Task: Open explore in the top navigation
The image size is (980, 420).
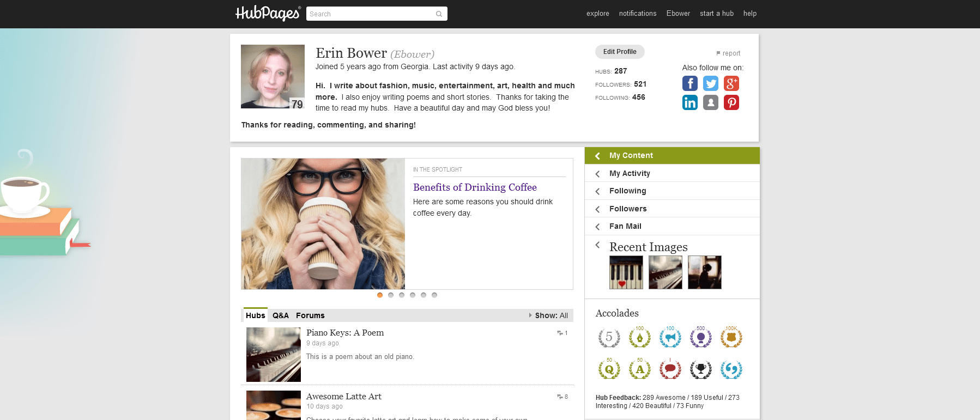Action: tap(598, 14)
